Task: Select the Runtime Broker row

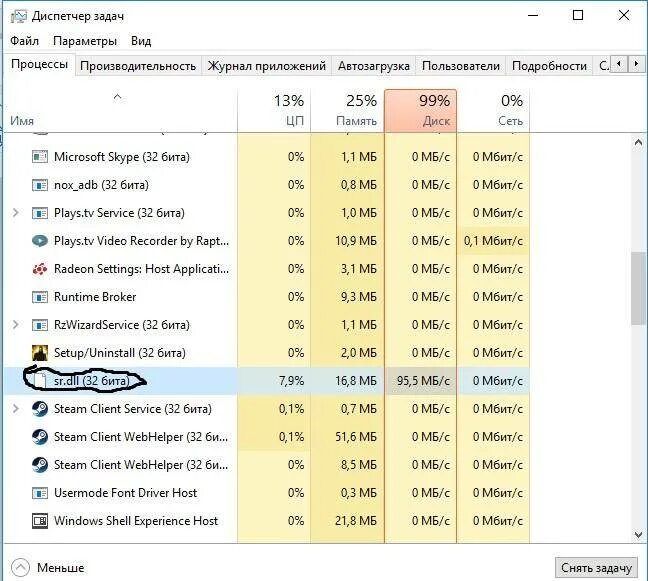Action: (x=267, y=297)
